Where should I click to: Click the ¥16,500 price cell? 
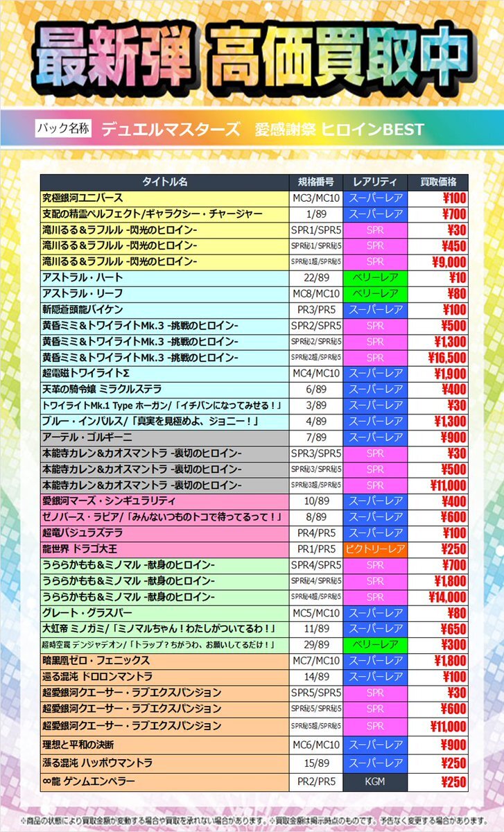(438, 358)
